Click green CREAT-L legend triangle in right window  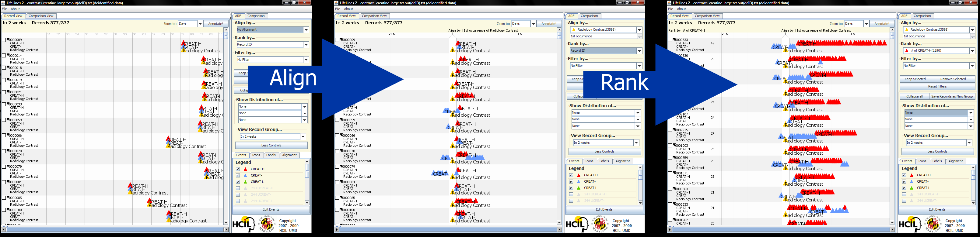[x=912, y=188]
